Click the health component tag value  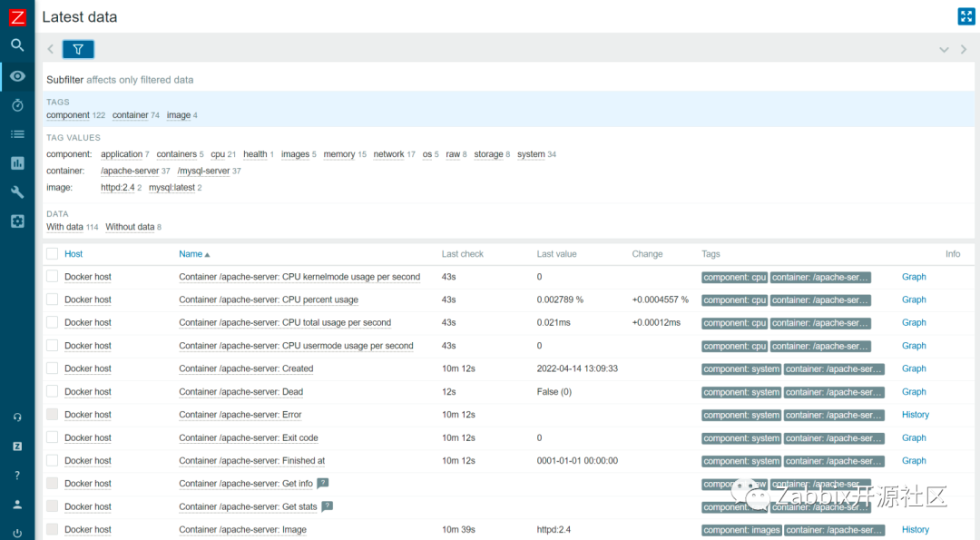(x=255, y=153)
